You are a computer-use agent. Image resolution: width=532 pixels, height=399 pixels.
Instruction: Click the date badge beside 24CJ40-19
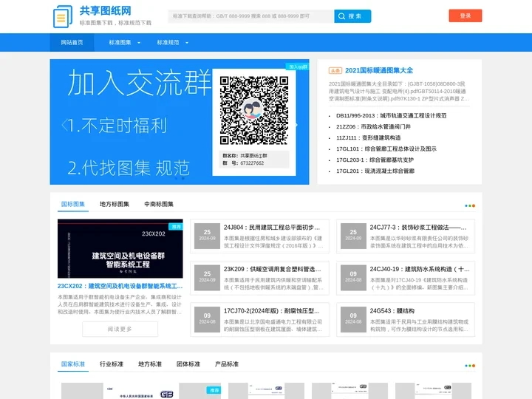tap(353, 278)
